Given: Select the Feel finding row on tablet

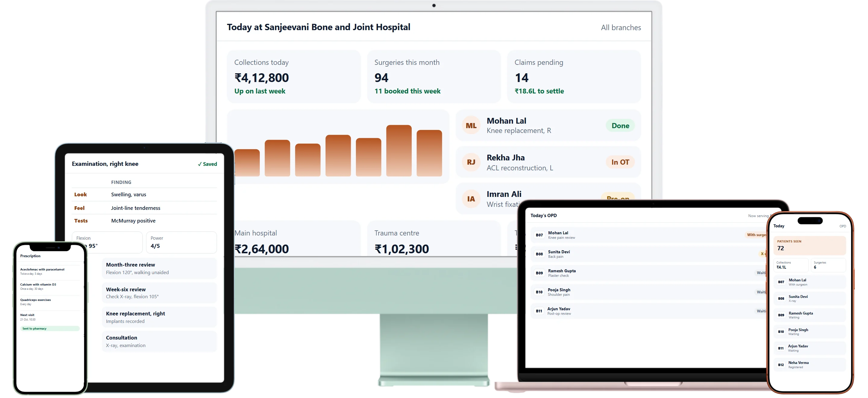Looking at the screenshot, I should [144, 208].
